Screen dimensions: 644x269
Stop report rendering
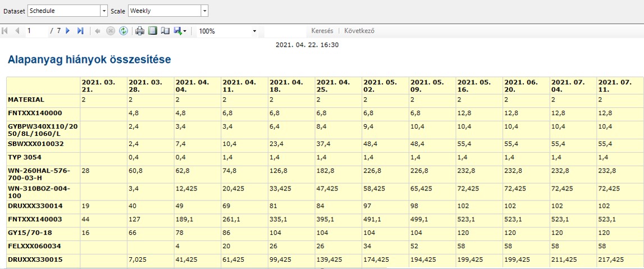(111, 31)
